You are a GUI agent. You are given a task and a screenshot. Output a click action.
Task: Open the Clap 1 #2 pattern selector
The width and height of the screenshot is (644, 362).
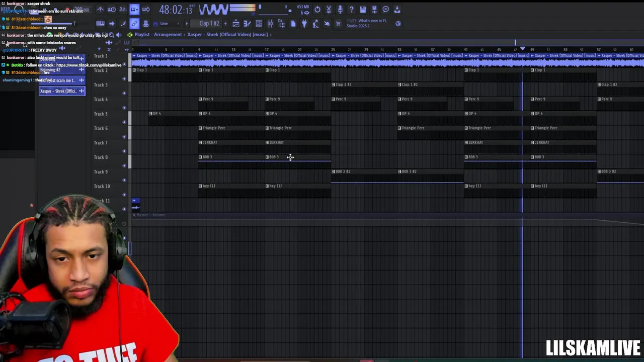click(x=209, y=24)
